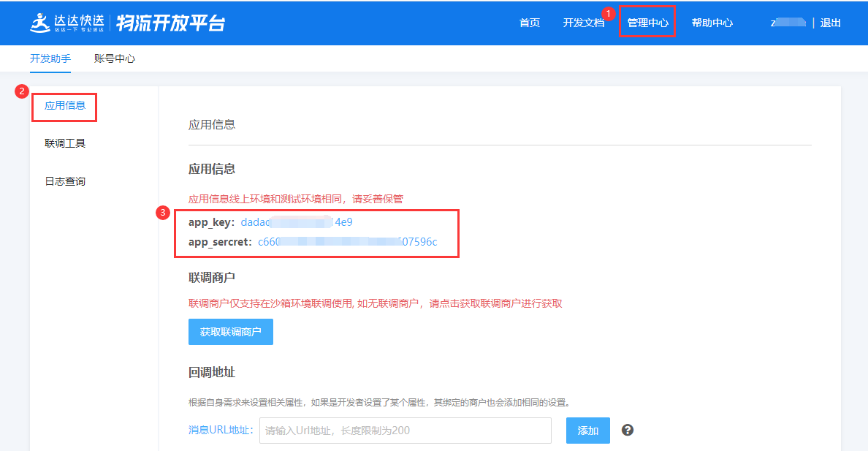
Task: Click the 联调商户 heading
Action: tap(212, 278)
